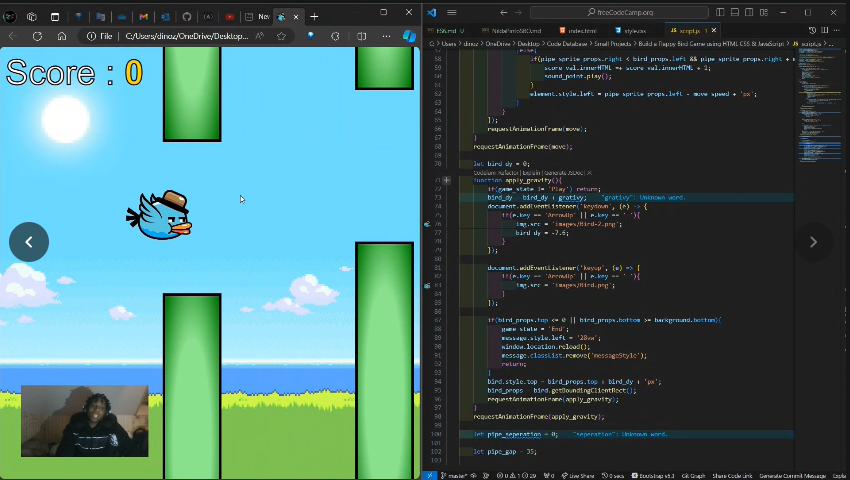Click the OneDrive breadcrumb segment
The width and height of the screenshot is (850, 480).
coord(498,43)
